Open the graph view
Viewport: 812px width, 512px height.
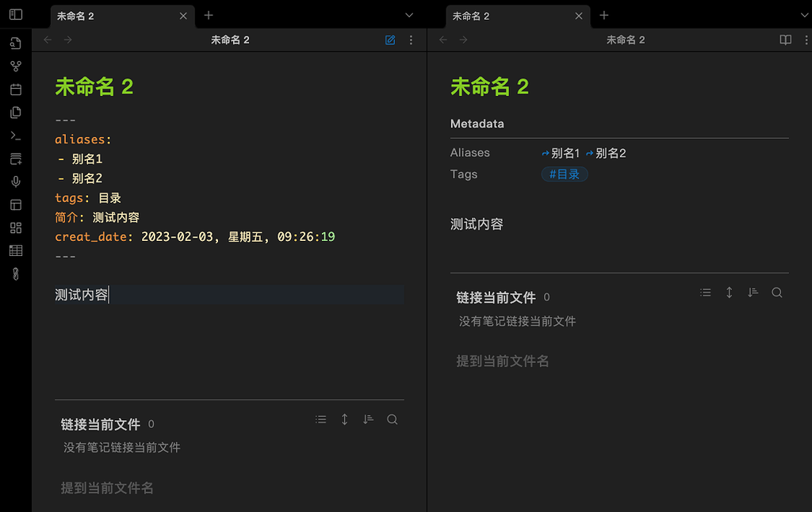pyautogui.click(x=16, y=66)
